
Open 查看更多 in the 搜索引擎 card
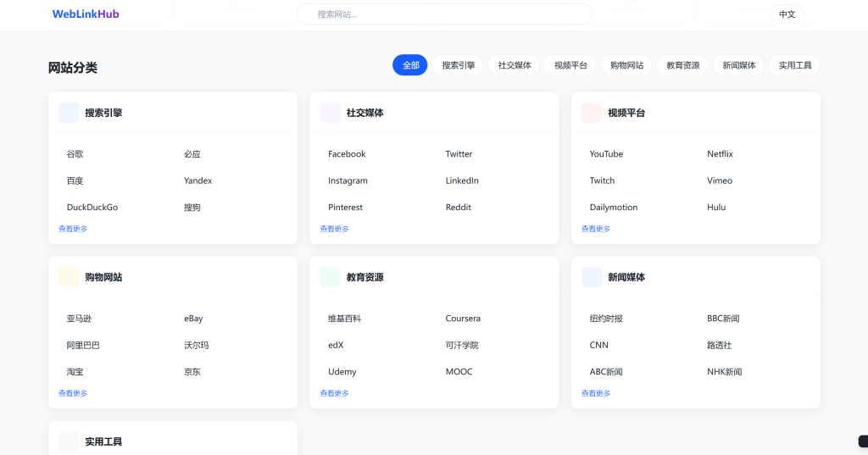(73, 229)
